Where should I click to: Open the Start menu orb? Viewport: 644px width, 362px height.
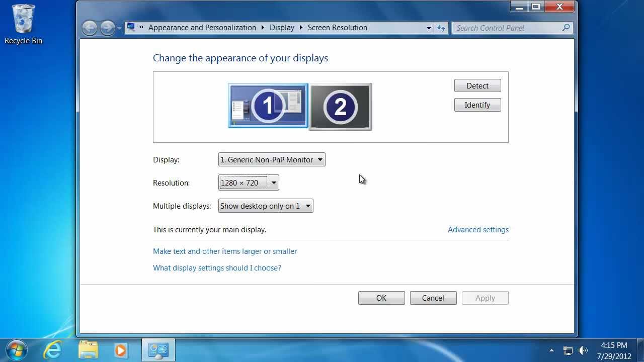tap(17, 349)
